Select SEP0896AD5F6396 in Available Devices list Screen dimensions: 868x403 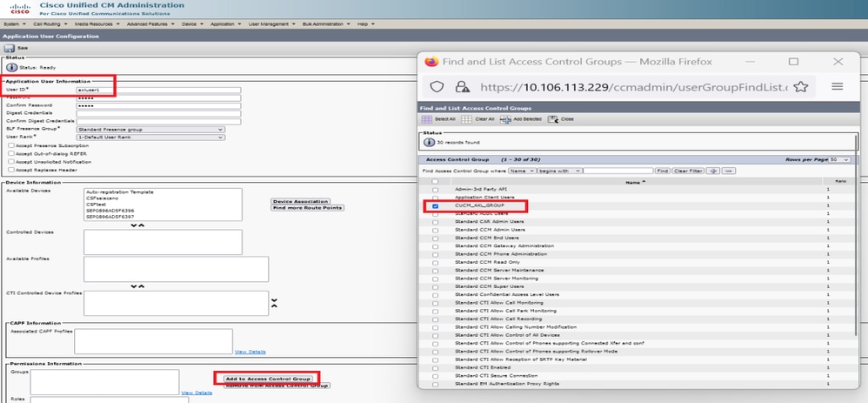click(x=110, y=211)
